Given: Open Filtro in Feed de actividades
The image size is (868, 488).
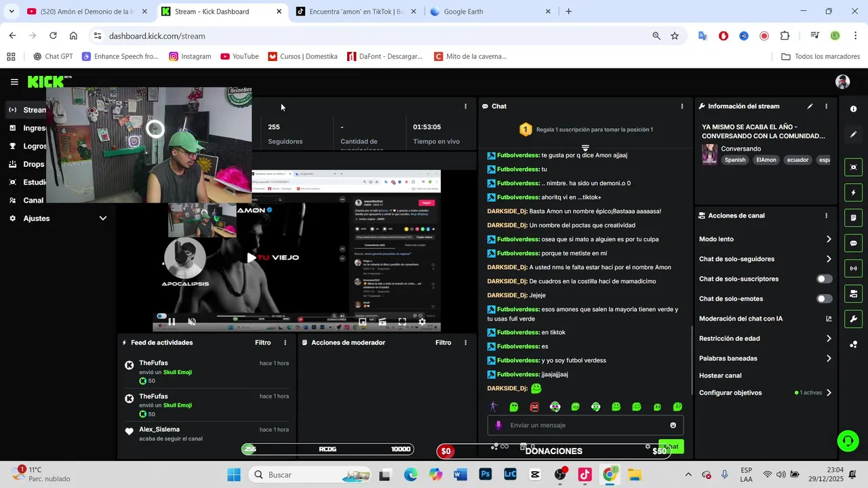Looking at the screenshot, I should pyautogui.click(x=263, y=343).
